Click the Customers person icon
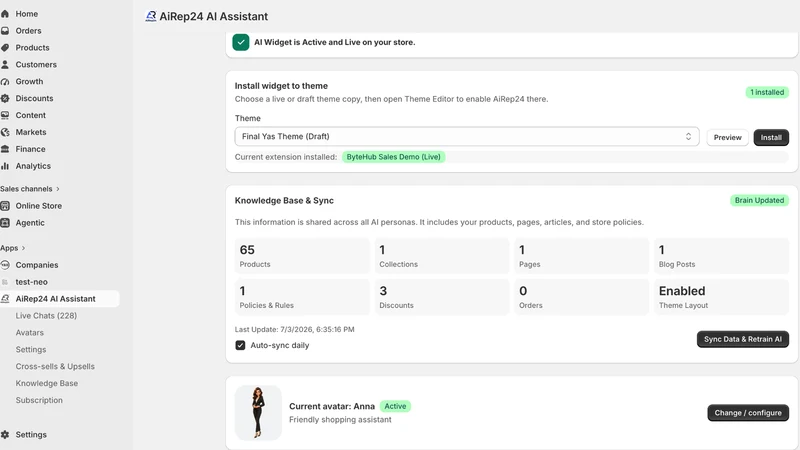 [5, 64]
